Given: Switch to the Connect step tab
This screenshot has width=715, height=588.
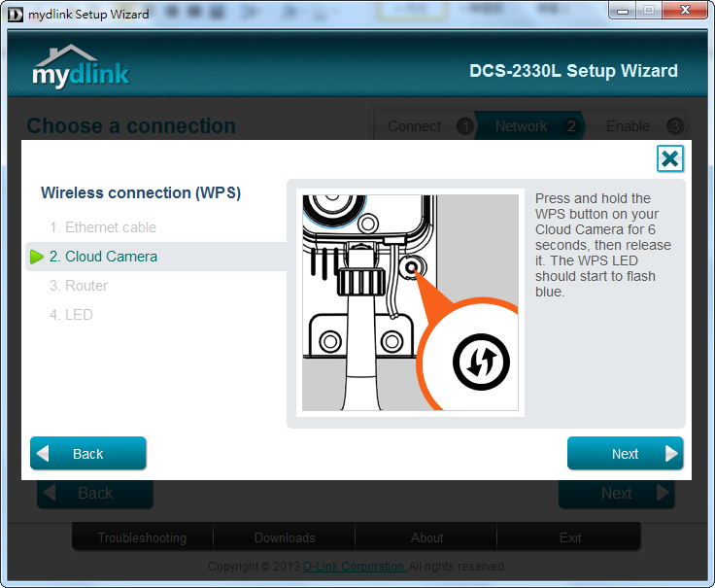Looking at the screenshot, I should (415, 126).
